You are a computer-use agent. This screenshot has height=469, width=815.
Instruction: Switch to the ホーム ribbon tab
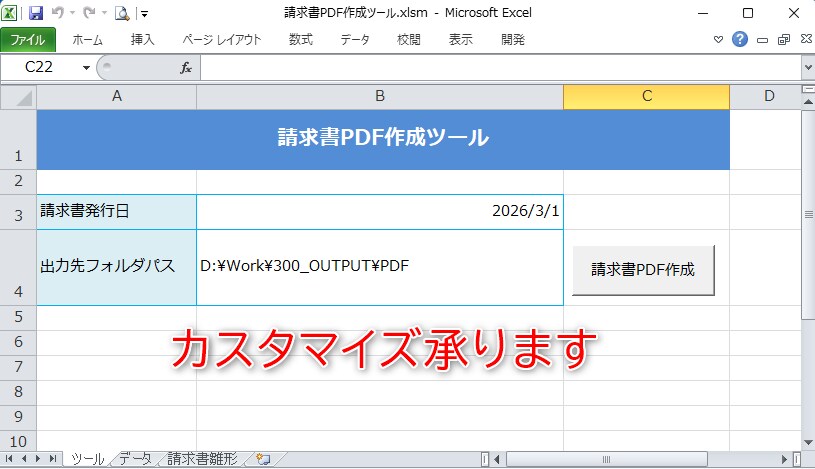87,40
